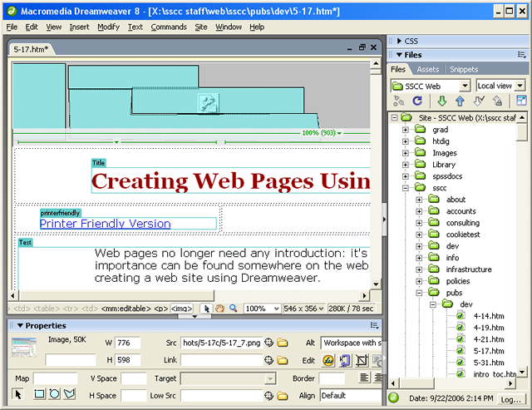The width and height of the screenshot is (532, 410).
Task: Click Printer Friendly Version link
Action: (x=106, y=224)
